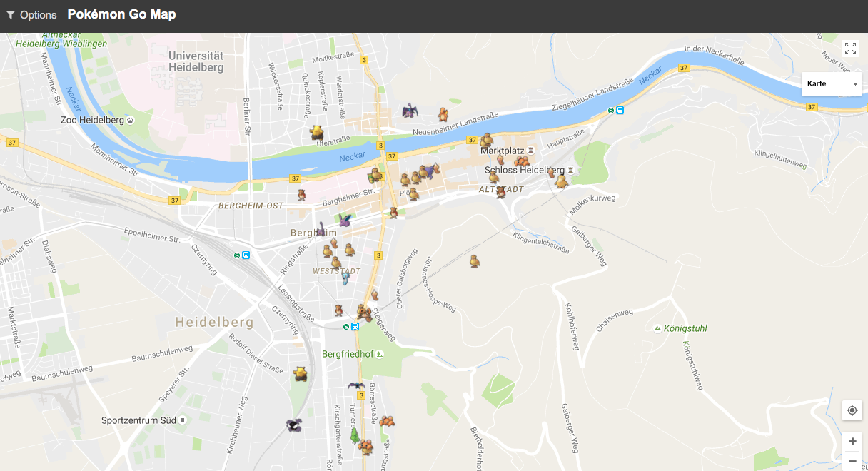Select the Weedle above Steigerweg
Viewport: 868px width, 471px height.
(374, 295)
